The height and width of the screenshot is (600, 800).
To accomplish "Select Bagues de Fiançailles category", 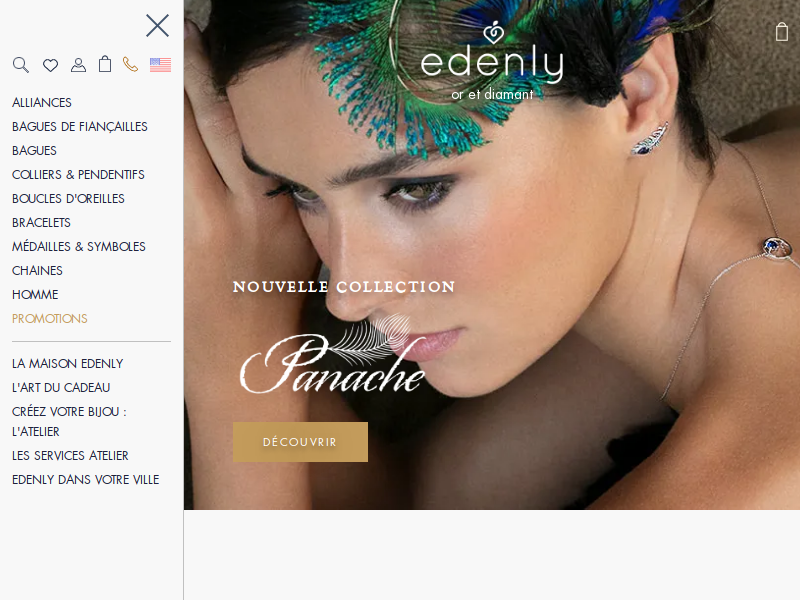I will tap(80, 127).
